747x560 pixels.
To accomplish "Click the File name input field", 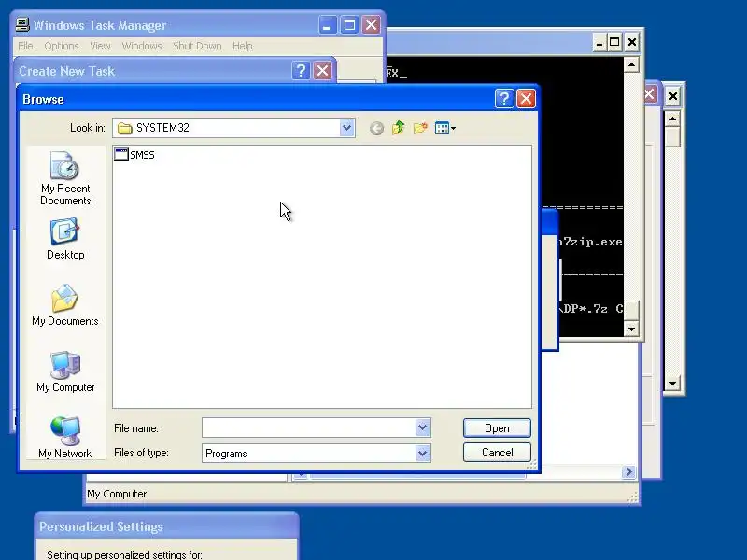I will click(309, 427).
